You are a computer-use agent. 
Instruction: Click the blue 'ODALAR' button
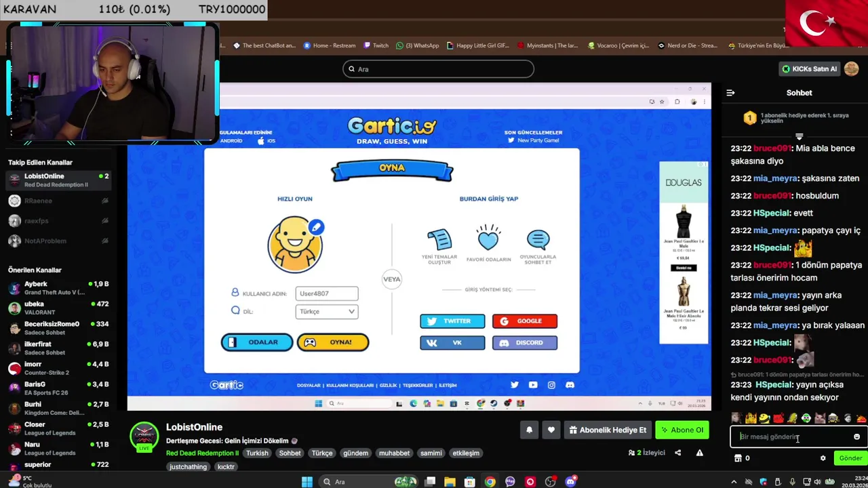pyautogui.click(x=257, y=342)
